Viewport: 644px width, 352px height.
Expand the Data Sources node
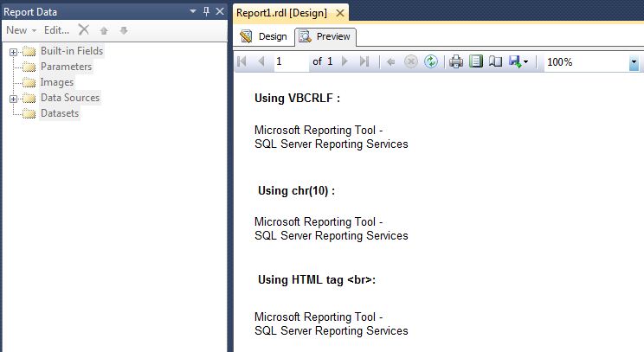click(13, 99)
